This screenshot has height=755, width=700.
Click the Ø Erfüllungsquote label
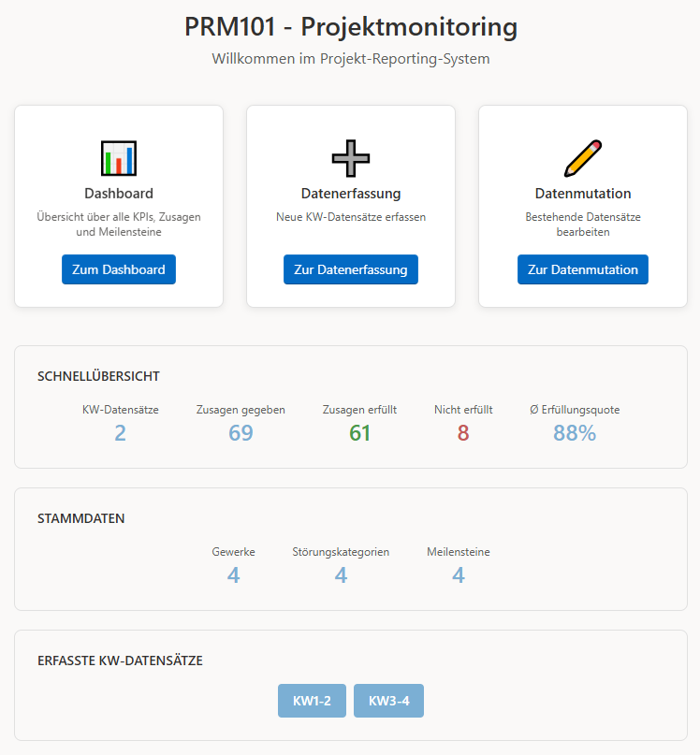coord(575,410)
